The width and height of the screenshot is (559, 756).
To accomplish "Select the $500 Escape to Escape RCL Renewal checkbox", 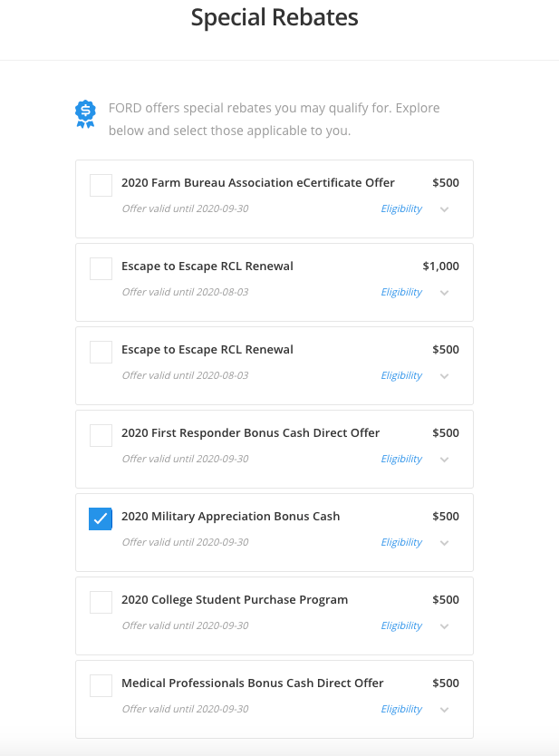I will pos(101,352).
